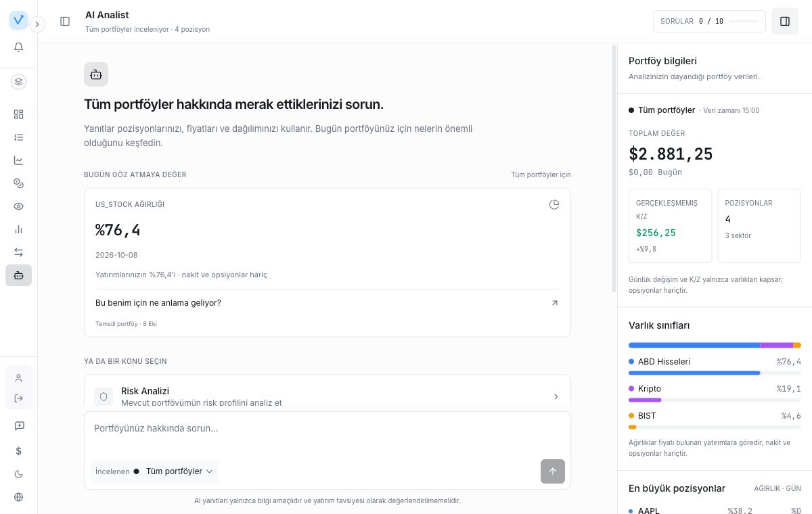Open notifications bell
The height and width of the screenshot is (514, 812).
18,47
